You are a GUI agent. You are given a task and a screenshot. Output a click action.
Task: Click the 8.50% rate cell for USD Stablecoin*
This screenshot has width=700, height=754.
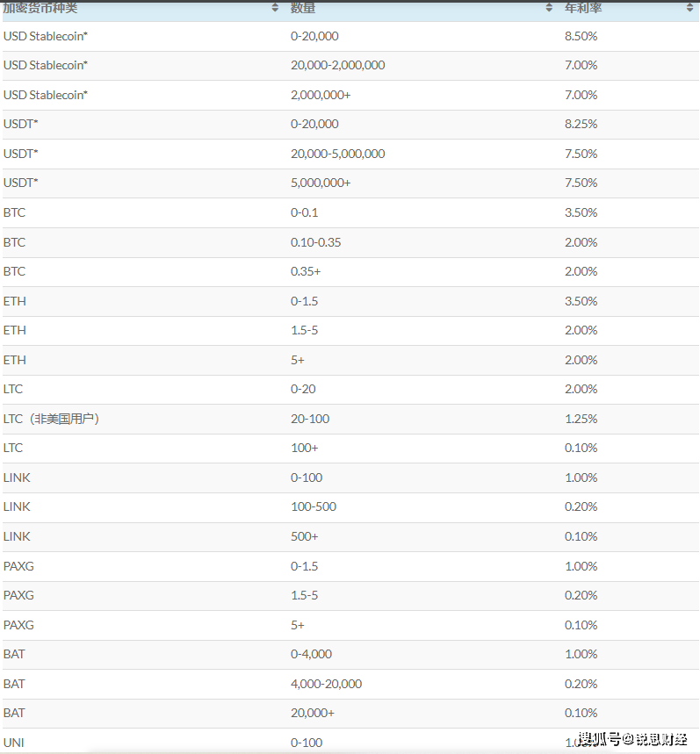(x=581, y=36)
